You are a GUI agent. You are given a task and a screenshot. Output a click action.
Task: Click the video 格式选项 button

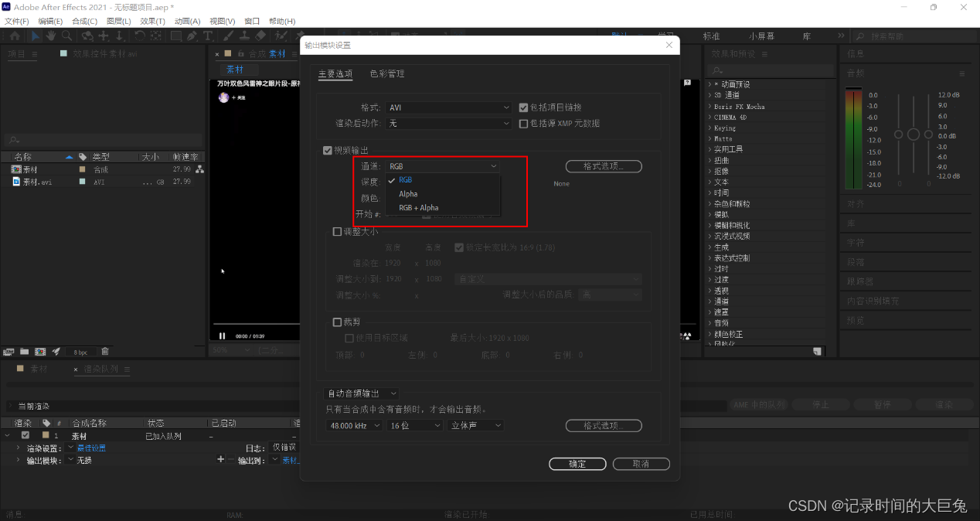604,166
